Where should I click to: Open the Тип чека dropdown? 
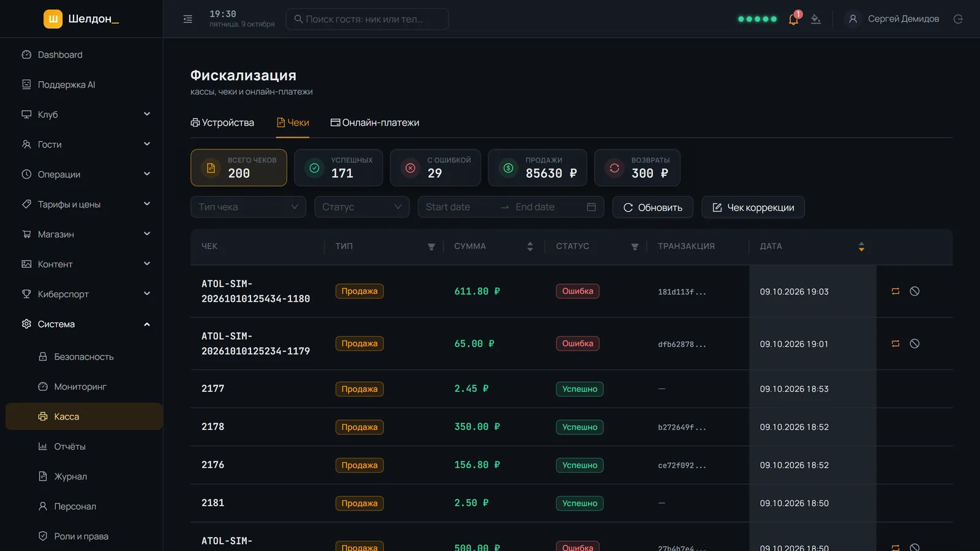coord(248,207)
